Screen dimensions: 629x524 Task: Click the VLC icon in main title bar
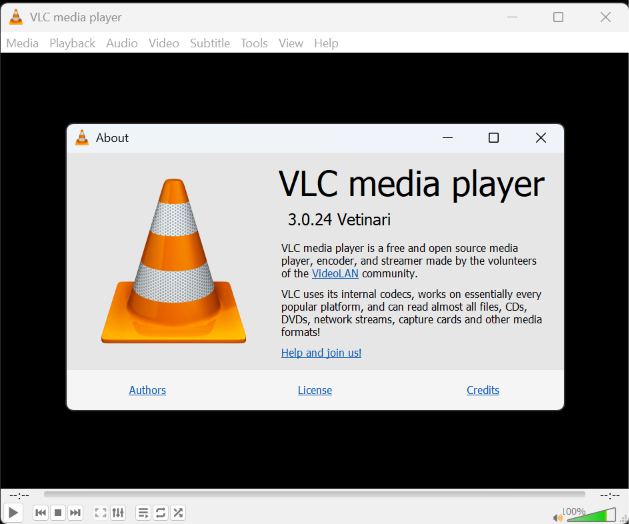(x=16, y=17)
